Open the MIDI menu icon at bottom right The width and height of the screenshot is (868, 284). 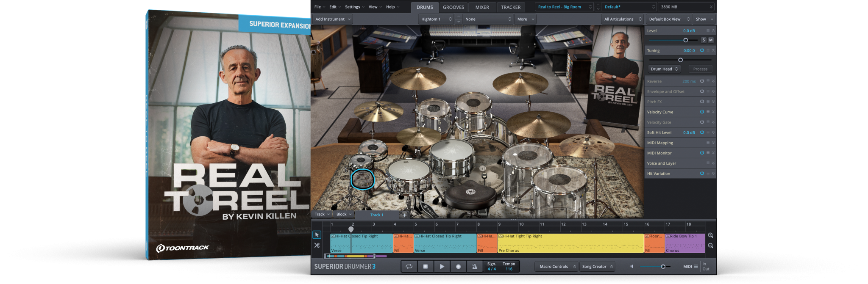[696, 267]
